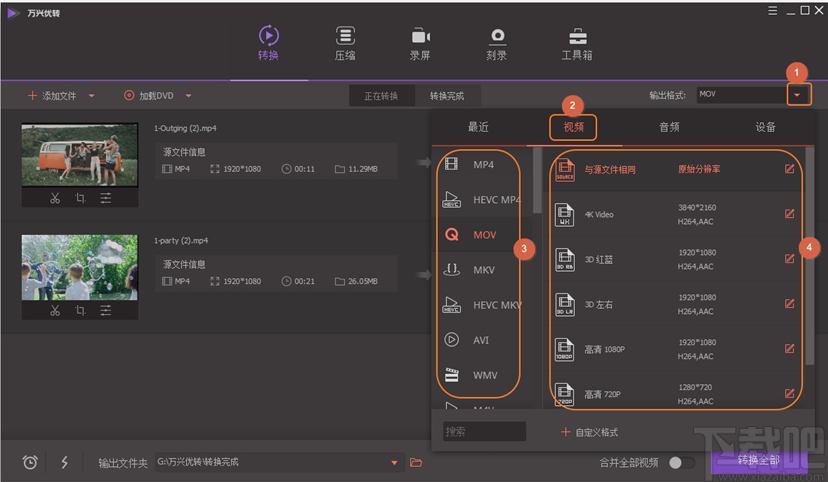Screen dimensions: 828x482
Task: Toggle the 合并全部视频 merge switch
Action: click(x=682, y=462)
